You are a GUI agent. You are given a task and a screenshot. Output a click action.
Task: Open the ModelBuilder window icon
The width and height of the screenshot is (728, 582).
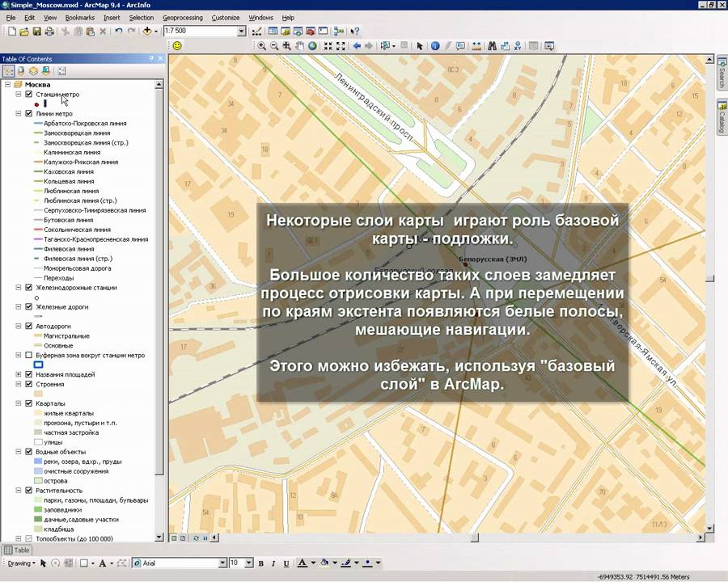(x=338, y=32)
